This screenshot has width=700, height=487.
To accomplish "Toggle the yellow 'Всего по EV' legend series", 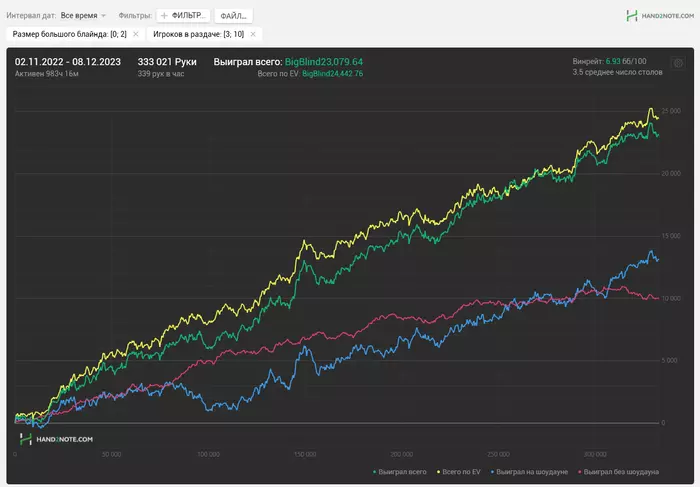I will (459, 470).
